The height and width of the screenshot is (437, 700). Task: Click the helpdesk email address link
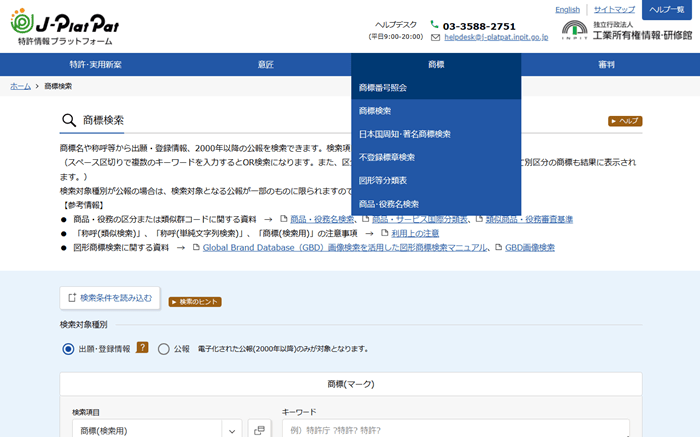[x=496, y=37]
